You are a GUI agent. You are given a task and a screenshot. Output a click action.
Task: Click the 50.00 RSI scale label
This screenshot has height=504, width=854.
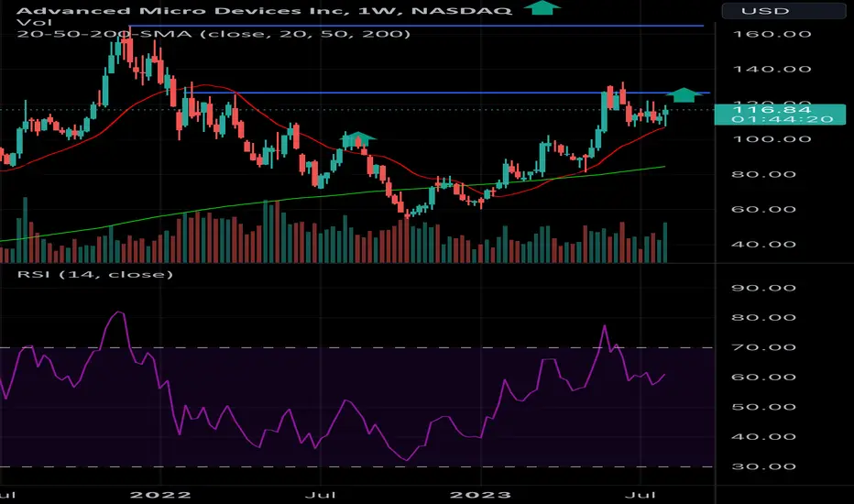pos(763,407)
